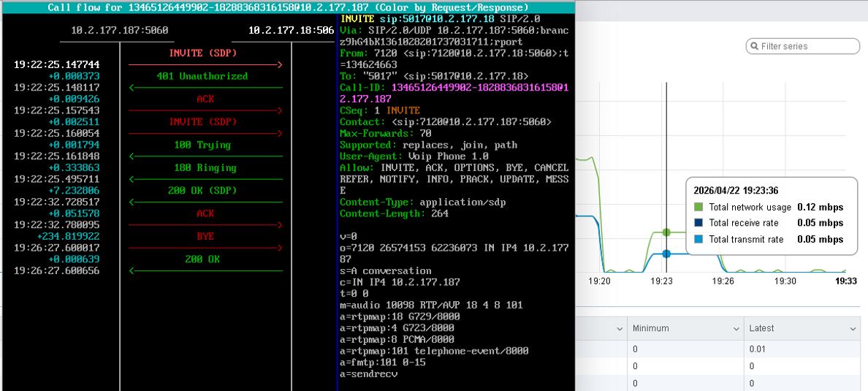Click the Filter series search field
The width and height of the screenshot is (868, 391).
802,46
